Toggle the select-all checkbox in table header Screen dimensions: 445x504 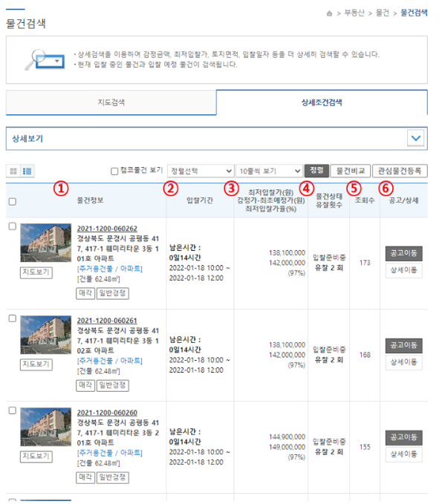(12, 202)
